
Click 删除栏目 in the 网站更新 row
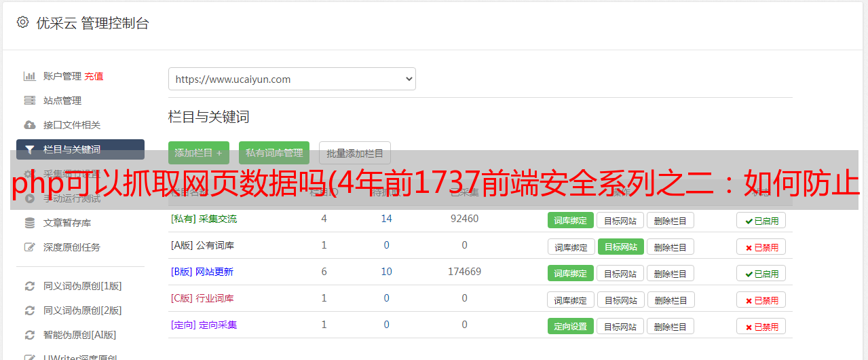(x=671, y=273)
